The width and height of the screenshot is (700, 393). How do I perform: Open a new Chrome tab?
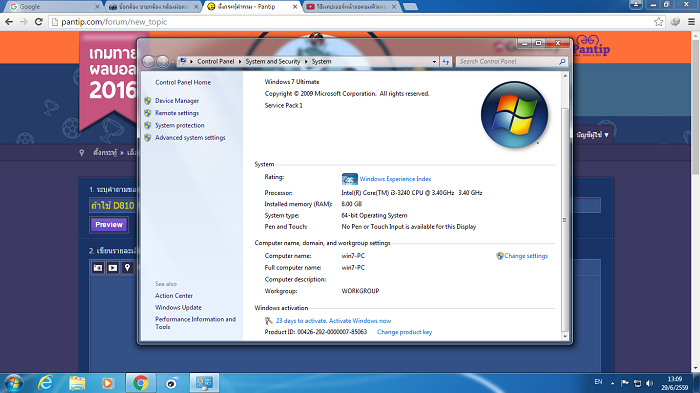410,7
